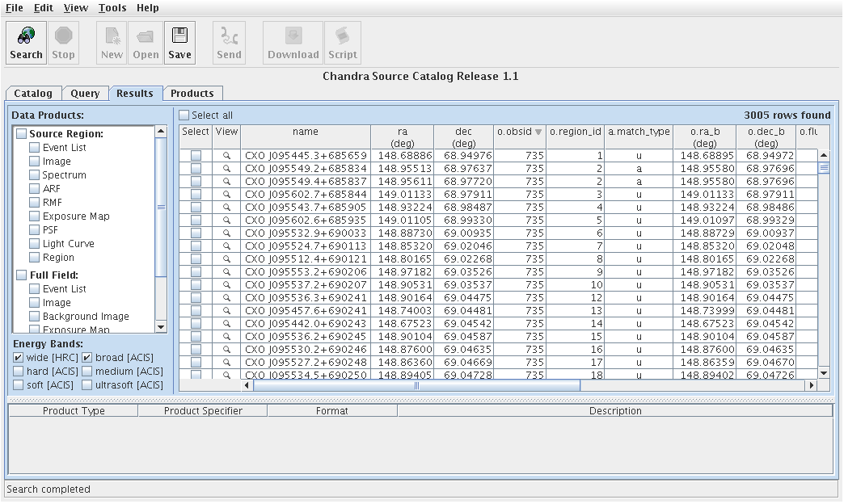
Task: Click the Save floppy disk icon
Action: [x=179, y=36]
